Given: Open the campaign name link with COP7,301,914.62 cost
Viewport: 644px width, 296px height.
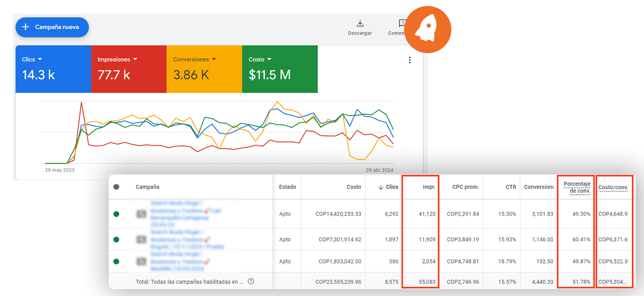Looking at the screenshot, I should [x=187, y=239].
